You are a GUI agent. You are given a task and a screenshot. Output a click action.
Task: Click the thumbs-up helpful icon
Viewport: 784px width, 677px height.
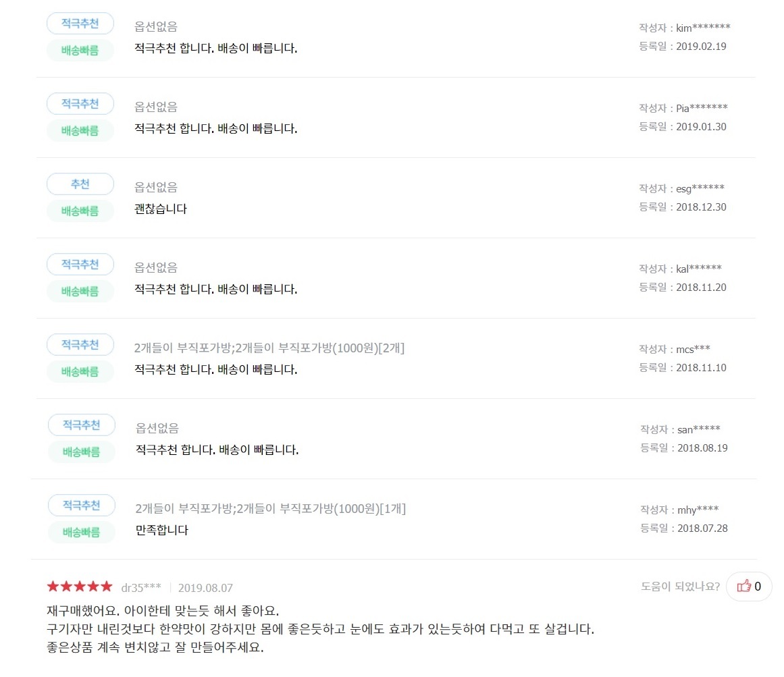744,586
